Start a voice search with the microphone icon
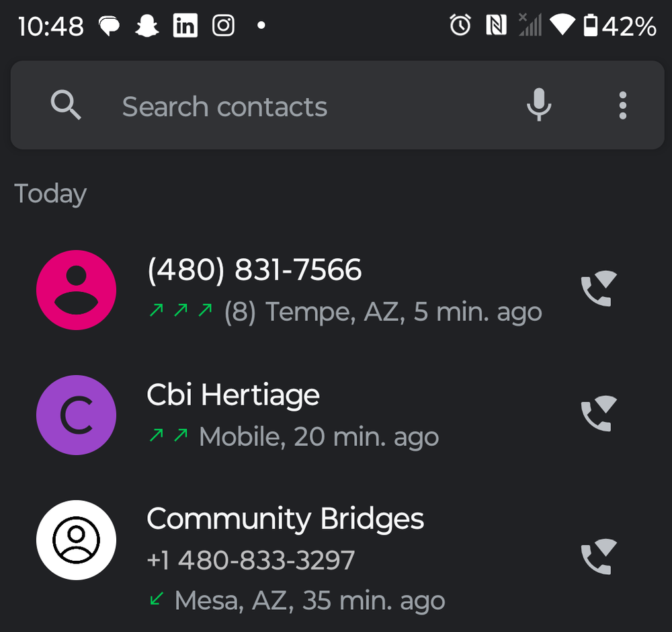The width and height of the screenshot is (672, 632). [539, 106]
